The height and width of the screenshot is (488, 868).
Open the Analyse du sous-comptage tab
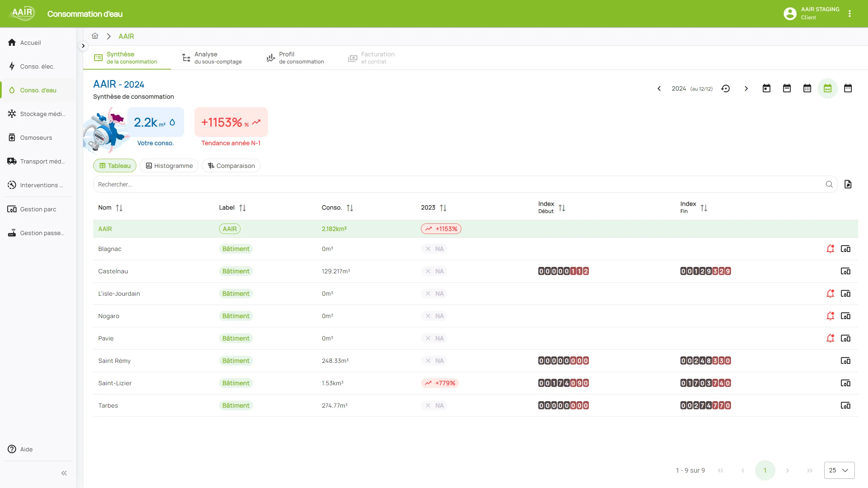point(212,58)
